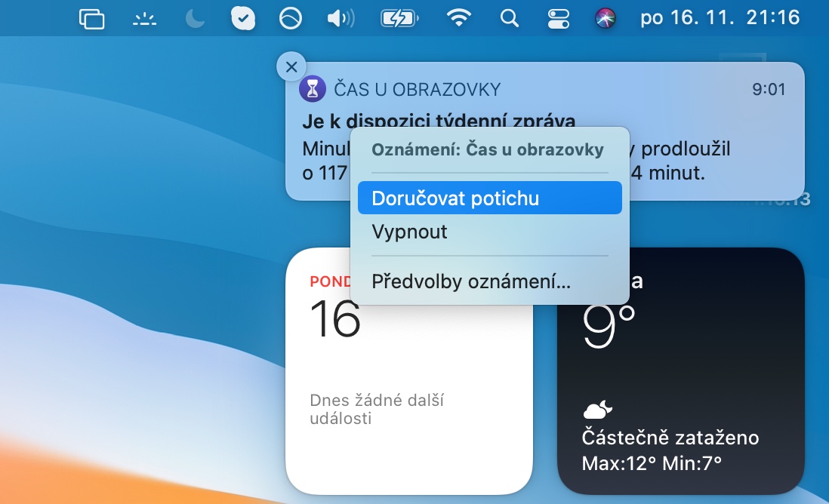
Task: Open the screen mirroring menu bar icon
Action: [91, 19]
